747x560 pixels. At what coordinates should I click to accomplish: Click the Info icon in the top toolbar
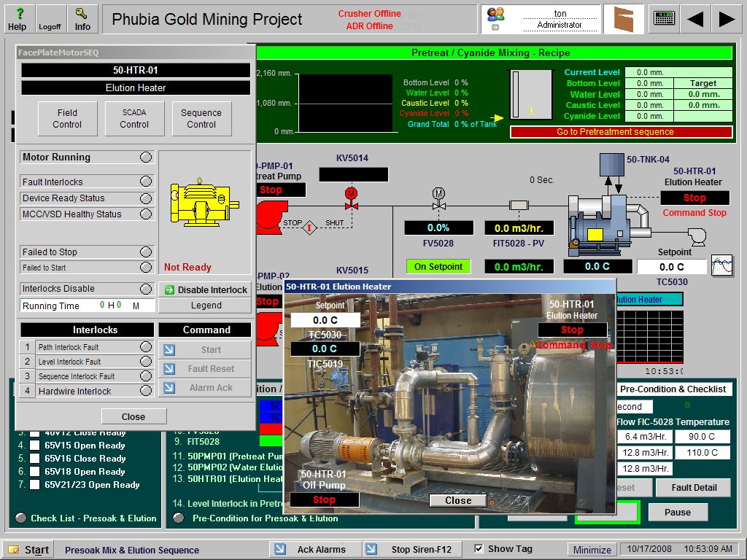[82, 12]
